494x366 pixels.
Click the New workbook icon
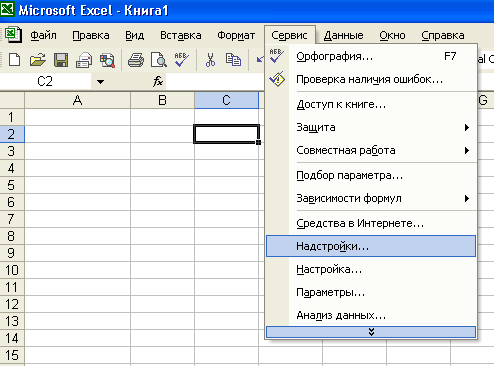(14, 60)
